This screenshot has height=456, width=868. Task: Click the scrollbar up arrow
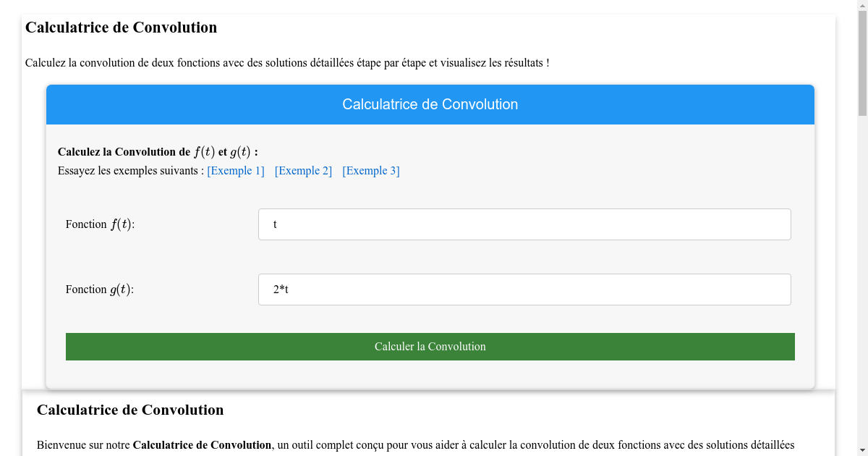(862, 5)
